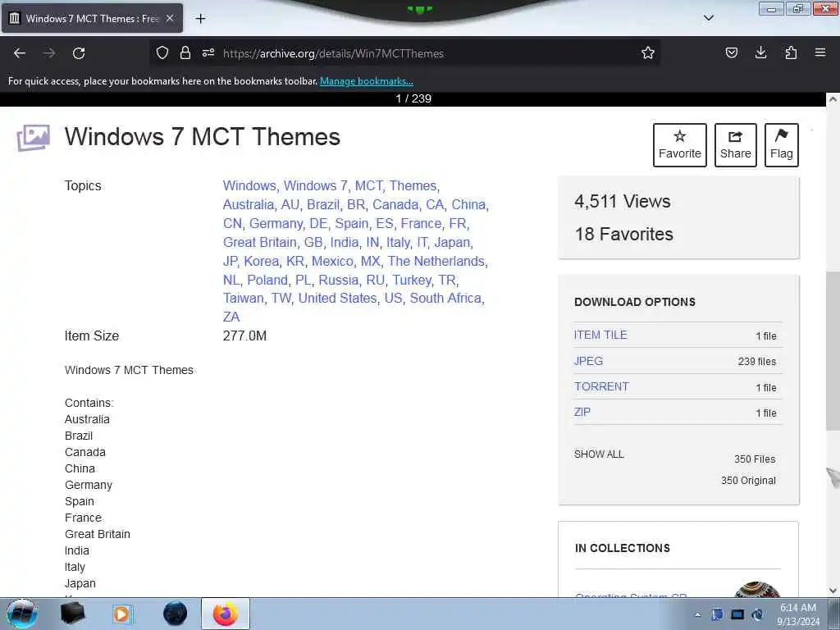Open the Korea topic link
Image resolution: width=840 pixels, height=630 pixels.
(262, 261)
